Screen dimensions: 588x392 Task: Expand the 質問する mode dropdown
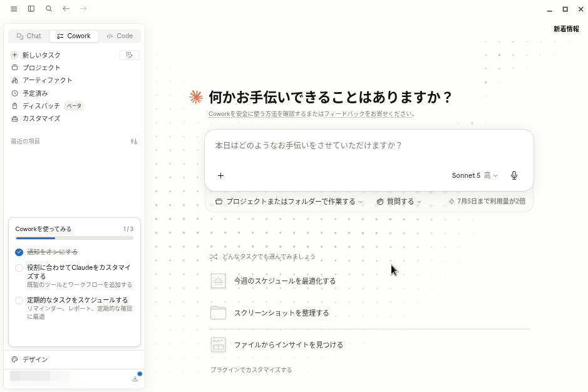[399, 202]
